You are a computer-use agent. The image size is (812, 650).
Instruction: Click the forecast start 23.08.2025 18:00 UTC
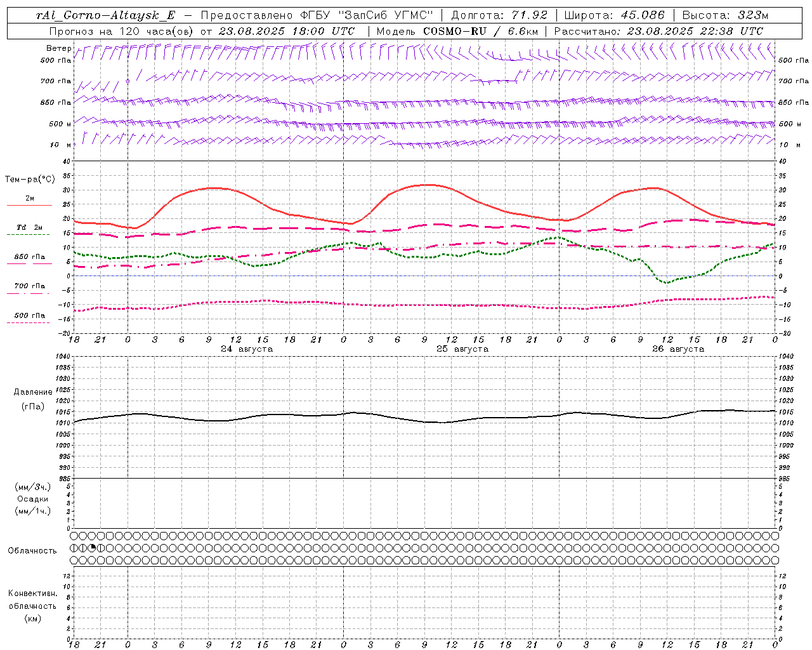tap(287, 30)
